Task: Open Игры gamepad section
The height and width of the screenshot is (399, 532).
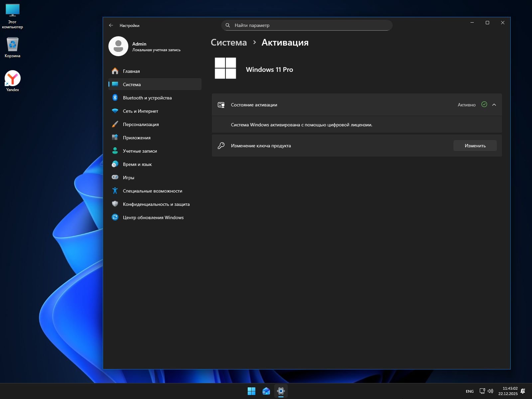Action: pyautogui.click(x=128, y=178)
